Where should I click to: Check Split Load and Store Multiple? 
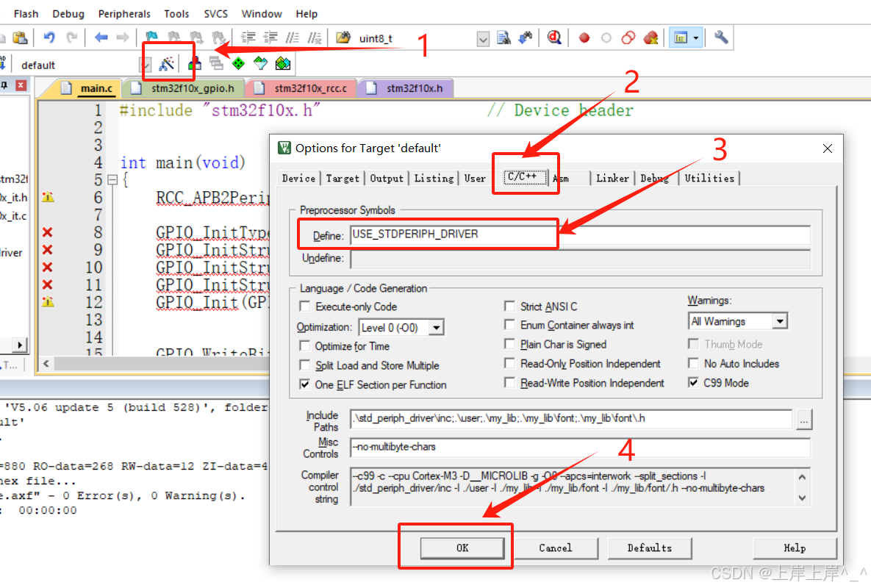pos(304,365)
